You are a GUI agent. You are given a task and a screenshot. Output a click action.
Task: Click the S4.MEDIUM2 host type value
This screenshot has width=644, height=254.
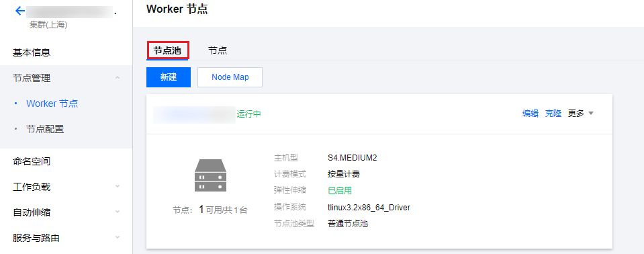coord(353,158)
